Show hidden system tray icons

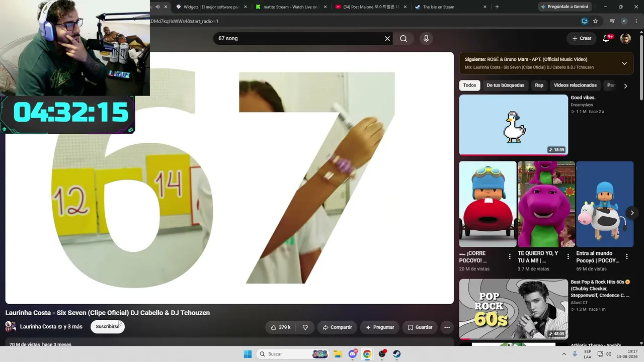(x=564, y=354)
